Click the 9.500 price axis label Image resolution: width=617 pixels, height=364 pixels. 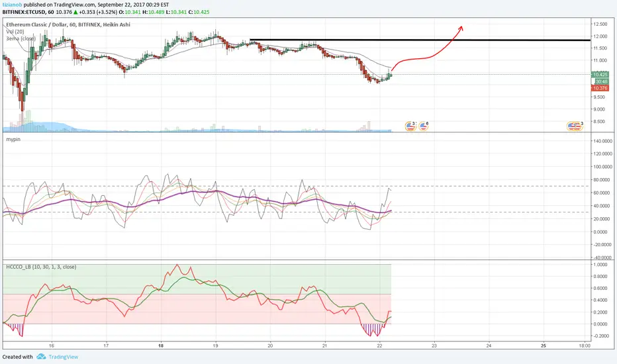coord(600,97)
